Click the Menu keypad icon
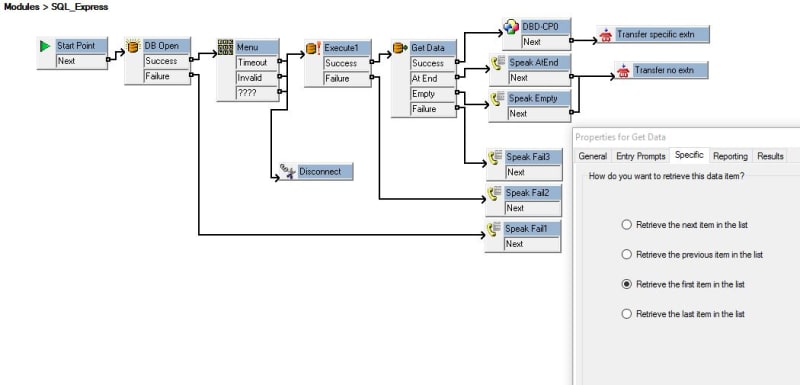This screenshot has width=800, height=385. coord(225,47)
